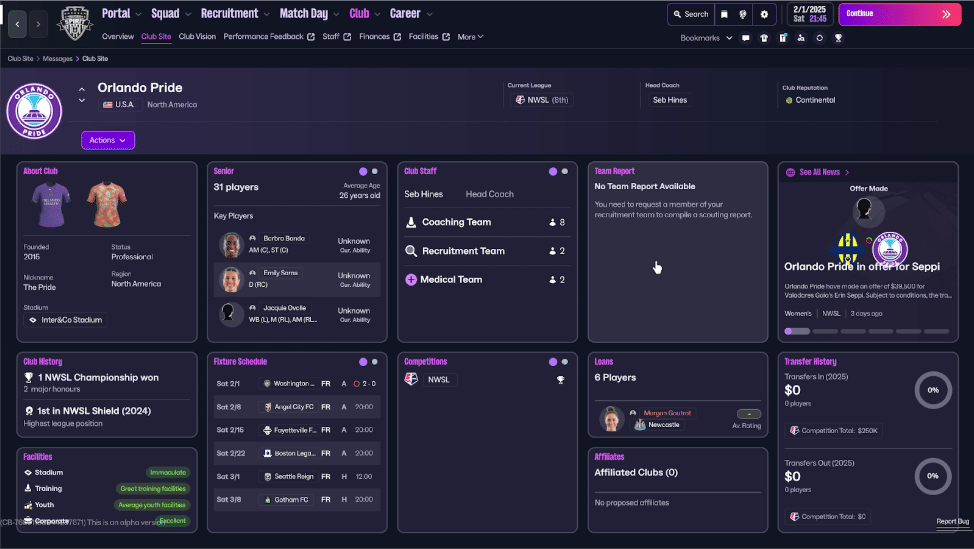974x549 pixels.
Task: Click Messages in the breadcrumb trail
Action: [58, 59]
